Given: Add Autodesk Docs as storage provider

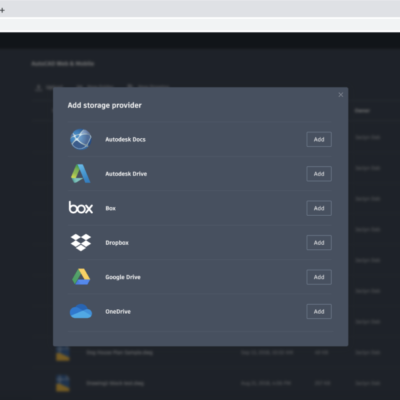Looking at the screenshot, I should [x=319, y=139].
